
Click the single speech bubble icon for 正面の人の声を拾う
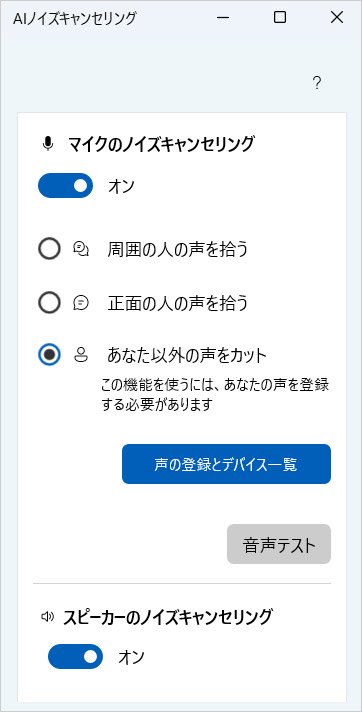click(80, 302)
